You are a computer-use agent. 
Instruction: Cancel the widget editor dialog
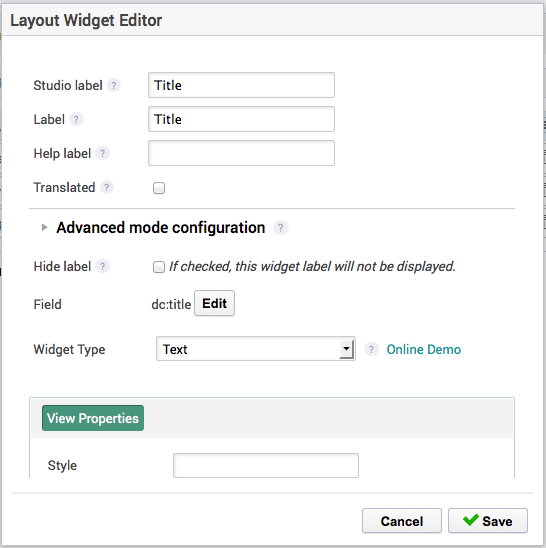[x=402, y=521]
